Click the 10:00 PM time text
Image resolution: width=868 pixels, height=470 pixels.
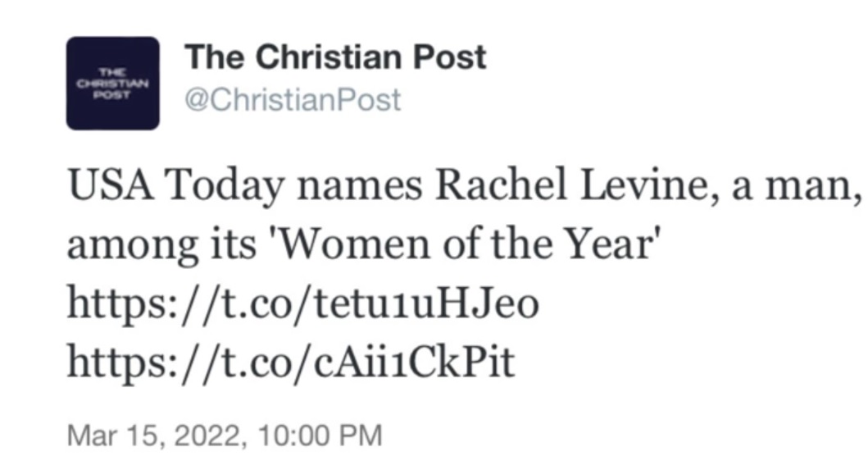[320, 436]
